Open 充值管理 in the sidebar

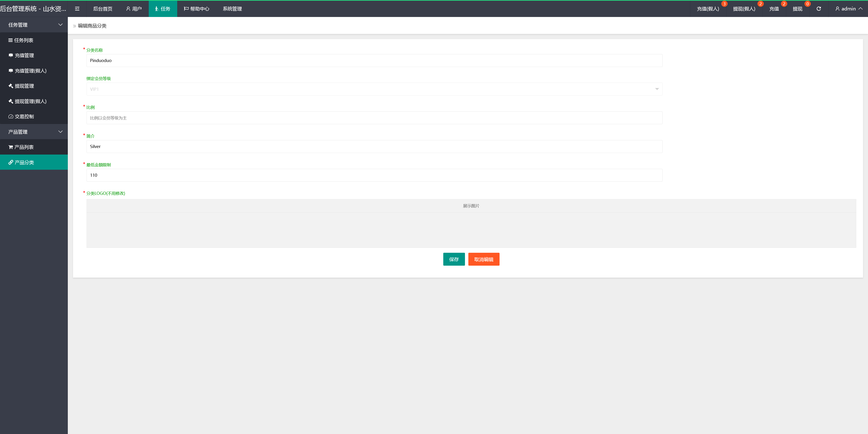click(24, 55)
